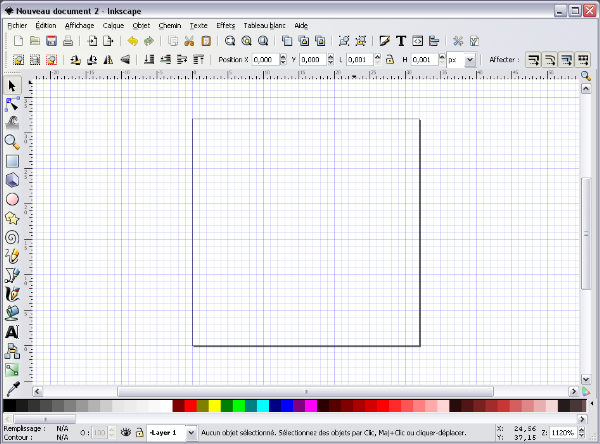Flip selection horizontally icon
The height and width of the screenshot is (444, 600).
pyautogui.click(x=108, y=60)
